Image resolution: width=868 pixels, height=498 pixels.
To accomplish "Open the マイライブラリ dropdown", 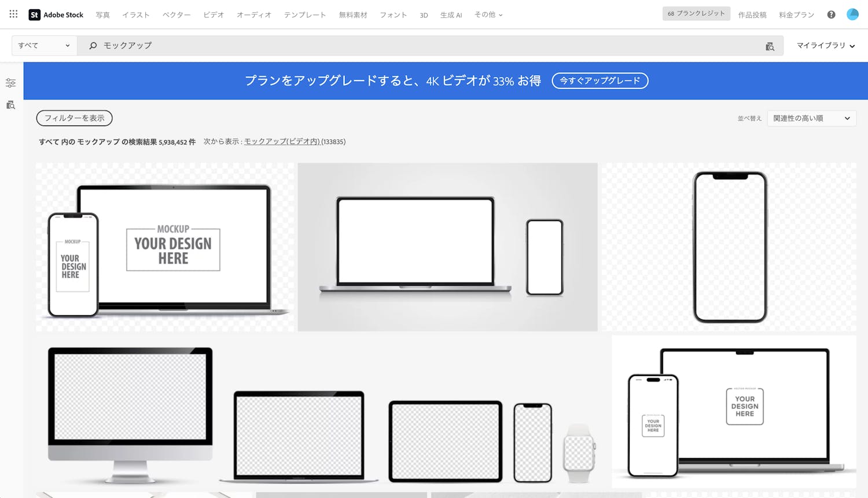I will point(825,46).
